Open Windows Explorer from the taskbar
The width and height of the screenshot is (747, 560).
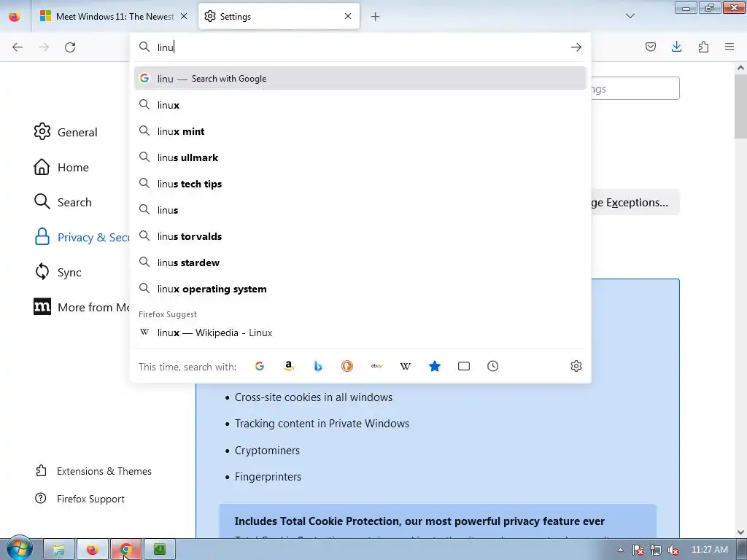[x=59, y=550]
